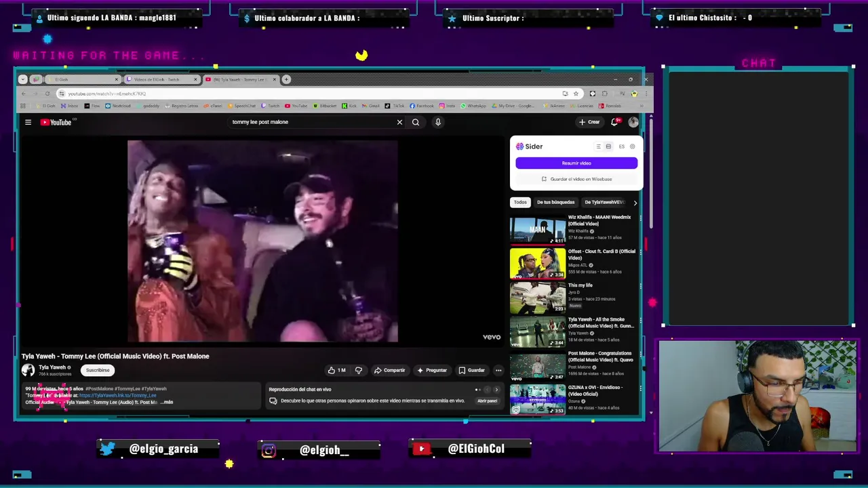Open the Twitch bookmark

coord(271,106)
